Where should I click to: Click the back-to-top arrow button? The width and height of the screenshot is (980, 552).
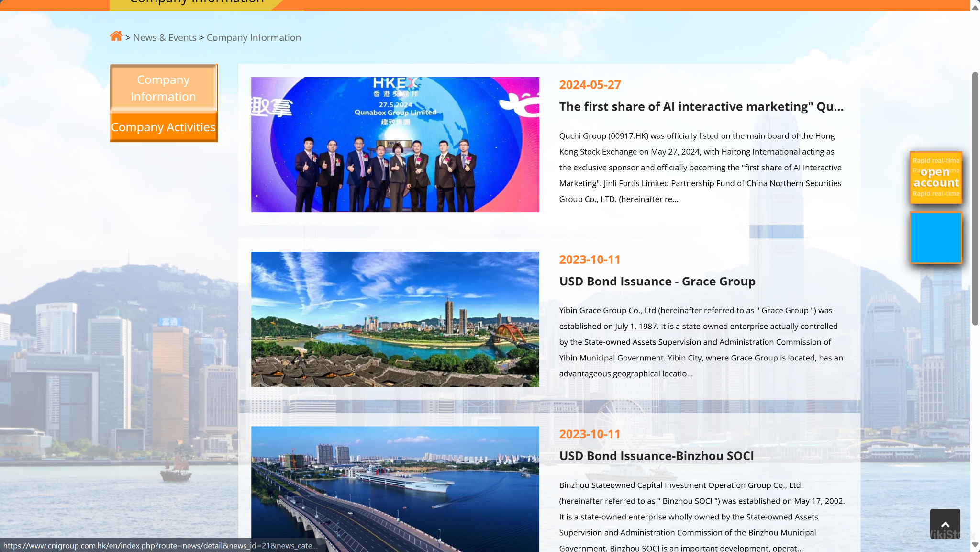coord(945,524)
